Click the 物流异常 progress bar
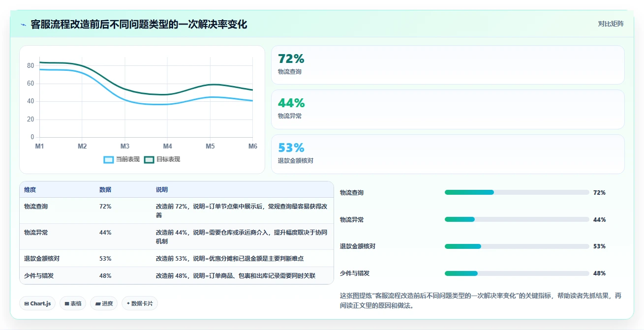This screenshot has width=644, height=330. click(517, 219)
